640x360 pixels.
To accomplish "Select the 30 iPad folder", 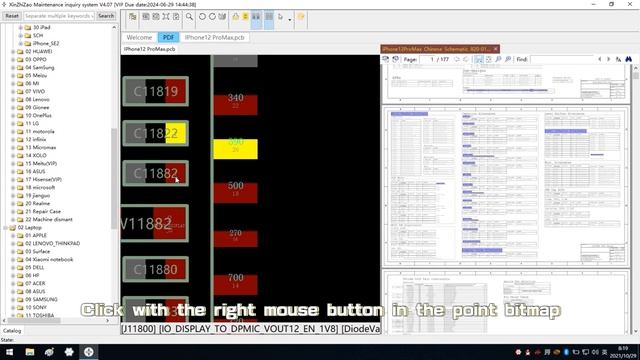I will (41, 27).
